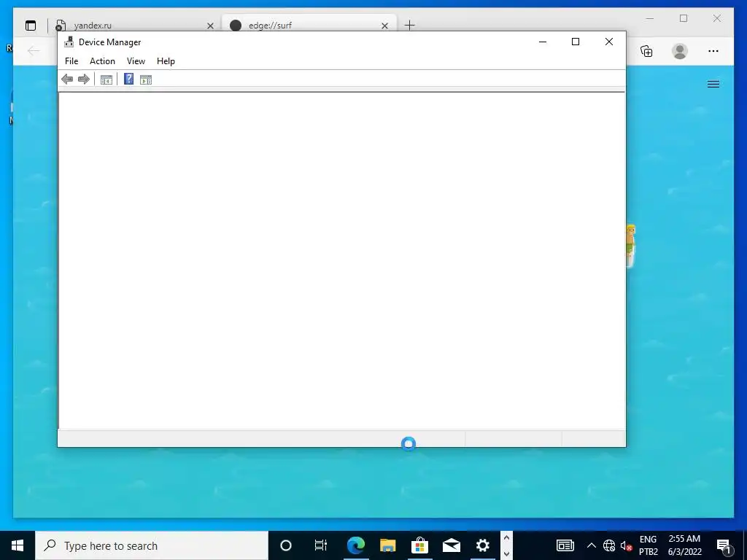
Task: Open the View menu in Device Manager
Action: tap(136, 61)
